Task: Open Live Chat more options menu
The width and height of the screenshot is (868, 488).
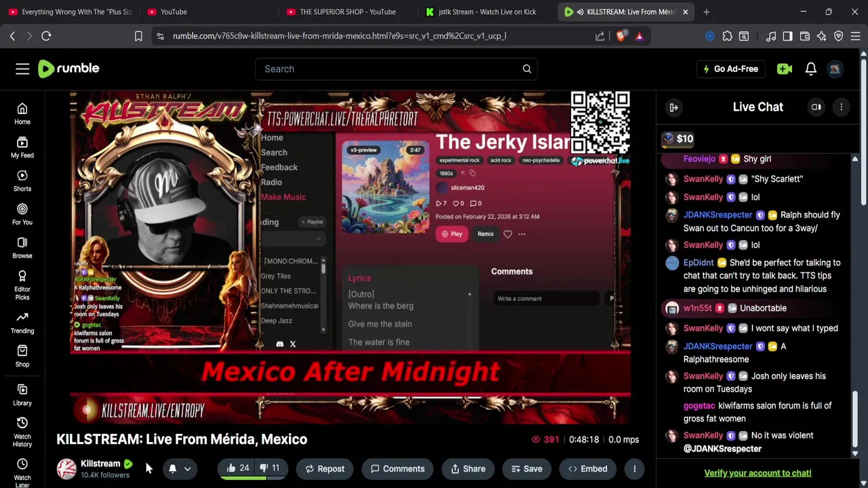Action: pos(842,107)
